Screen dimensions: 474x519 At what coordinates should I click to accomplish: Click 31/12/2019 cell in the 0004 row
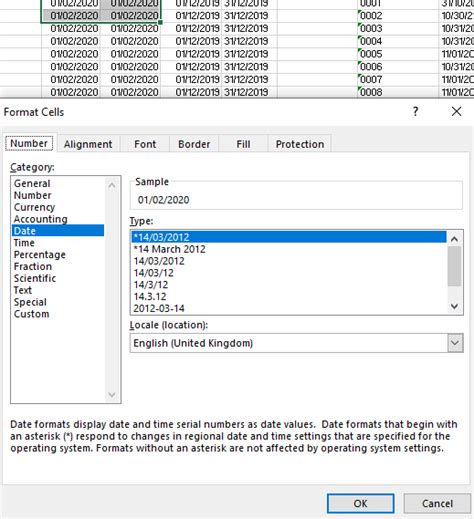pos(249,41)
